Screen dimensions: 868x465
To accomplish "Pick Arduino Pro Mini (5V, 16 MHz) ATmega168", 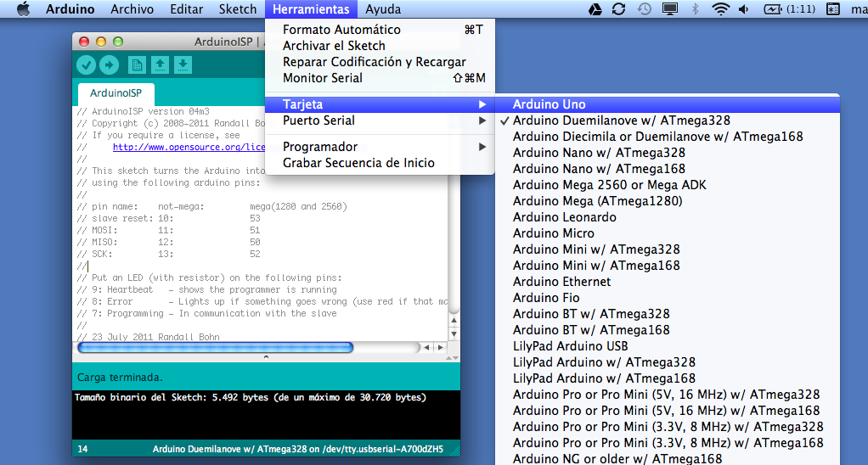I will (x=668, y=410).
